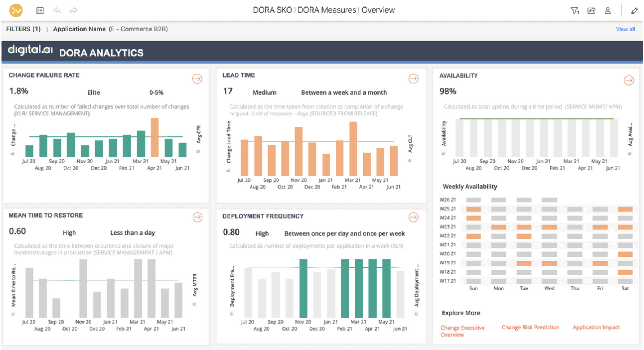
Task: Open the Change Failure Rate drill-down arrow
Action: pyautogui.click(x=197, y=79)
